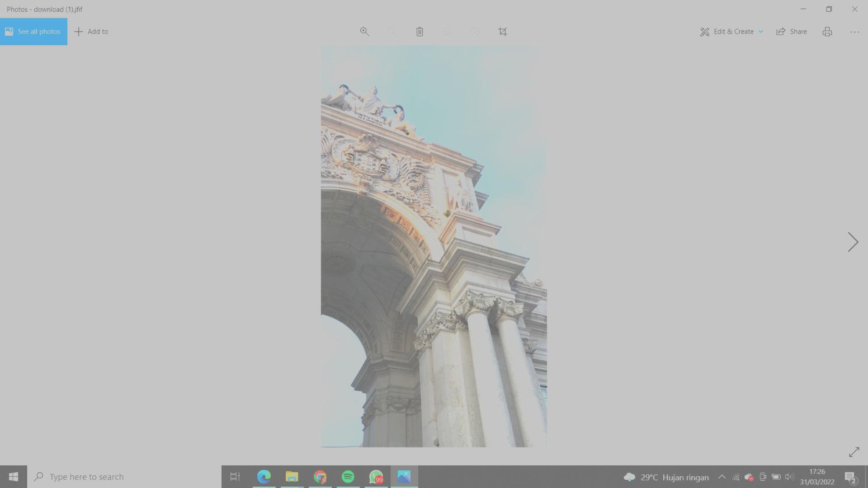
Task: Print the photo via printer icon
Action: click(827, 32)
